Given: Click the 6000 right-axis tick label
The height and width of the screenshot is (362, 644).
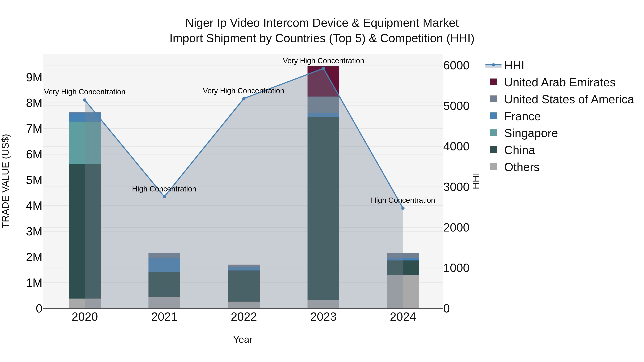Looking at the screenshot, I should pyautogui.click(x=456, y=65).
